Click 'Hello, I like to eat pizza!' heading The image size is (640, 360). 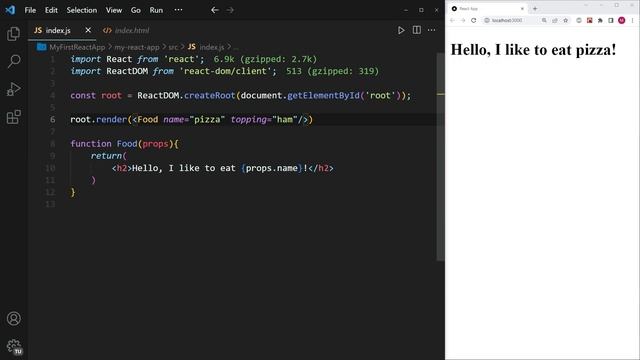click(533, 50)
